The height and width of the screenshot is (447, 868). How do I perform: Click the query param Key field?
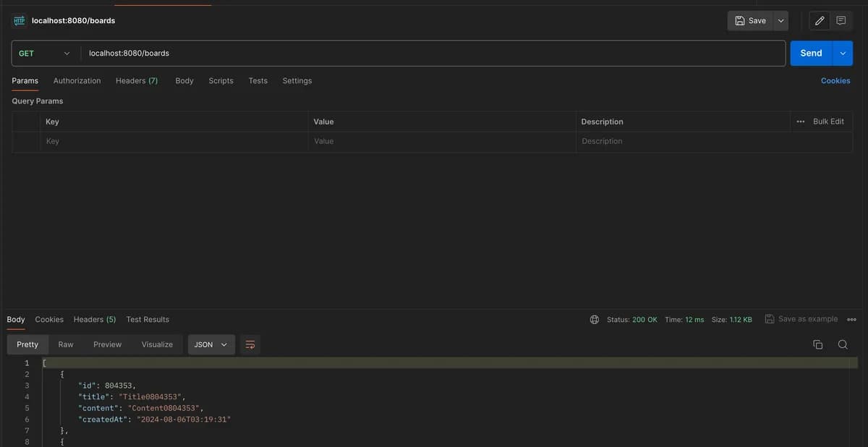click(174, 142)
